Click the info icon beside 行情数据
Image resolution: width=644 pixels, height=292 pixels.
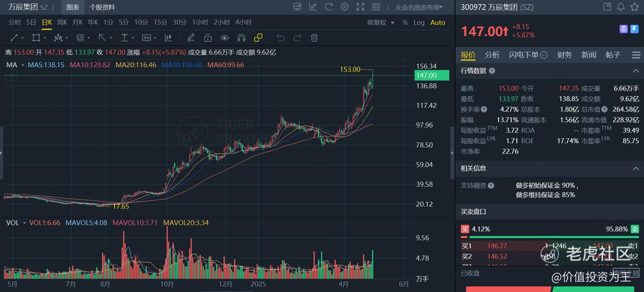coord(492,71)
